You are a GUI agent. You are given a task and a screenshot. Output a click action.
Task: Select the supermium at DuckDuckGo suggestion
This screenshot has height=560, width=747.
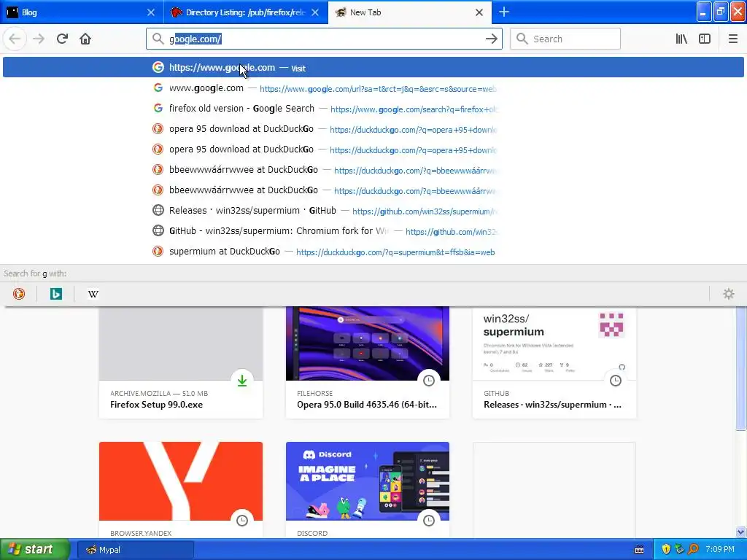tap(373, 252)
